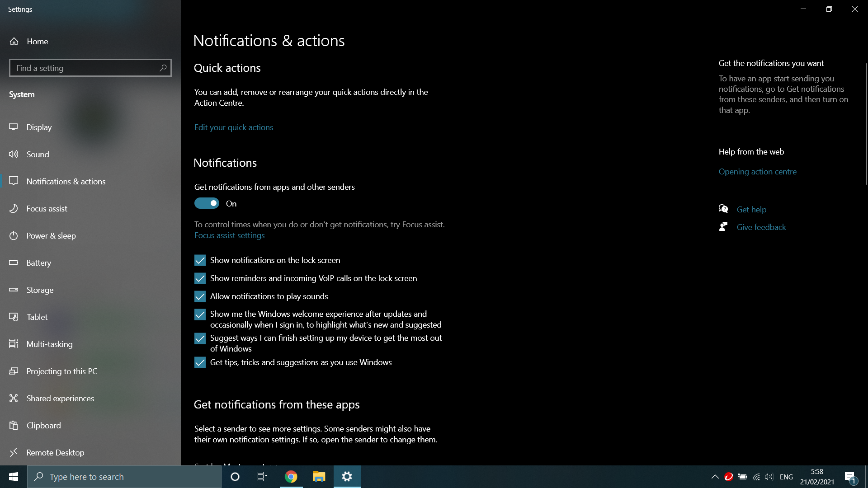Open Task View on the taskbar
The image size is (868, 488).
(262, 477)
